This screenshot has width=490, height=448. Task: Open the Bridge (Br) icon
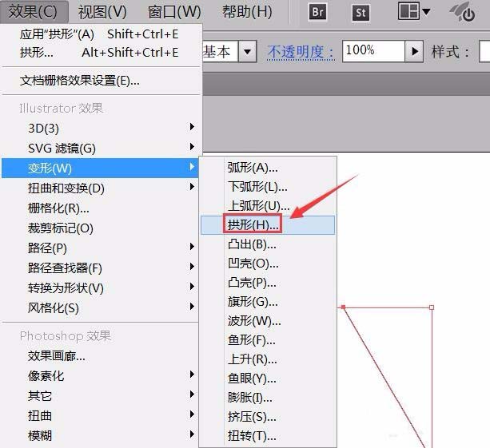(x=317, y=12)
